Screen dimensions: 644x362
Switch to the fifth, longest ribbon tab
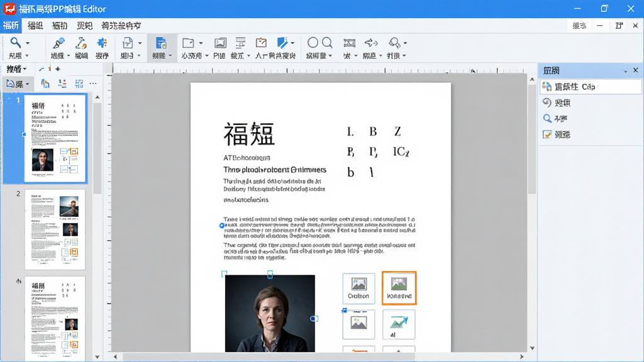click(121, 25)
